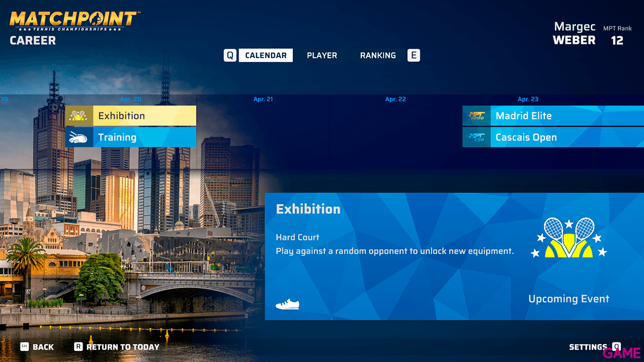Click the Q key icon beside Calendar
The width and height of the screenshot is (644, 362).
coord(230,55)
